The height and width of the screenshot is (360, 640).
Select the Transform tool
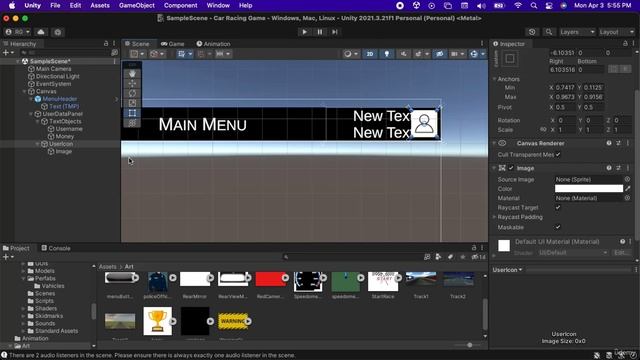tap(132, 123)
